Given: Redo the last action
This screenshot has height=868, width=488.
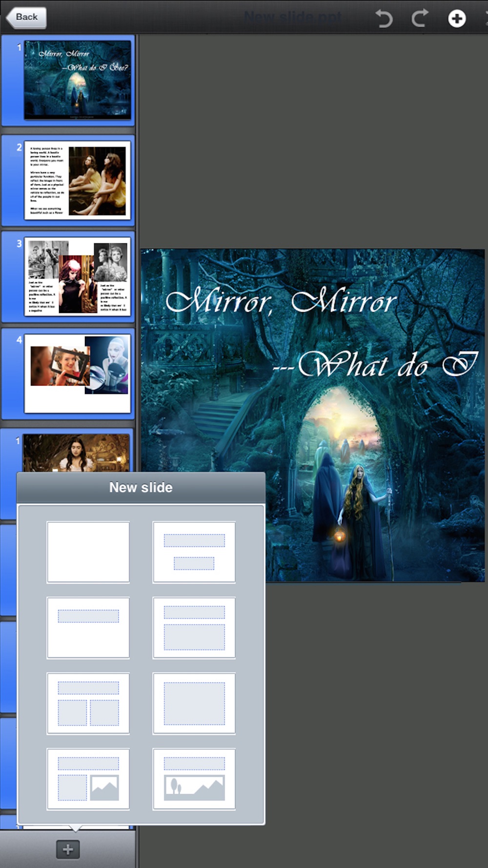Looking at the screenshot, I should pyautogui.click(x=420, y=19).
